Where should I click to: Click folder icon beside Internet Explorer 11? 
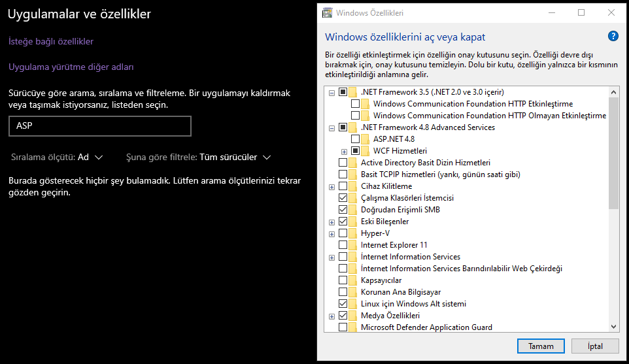[x=352, y=245]
